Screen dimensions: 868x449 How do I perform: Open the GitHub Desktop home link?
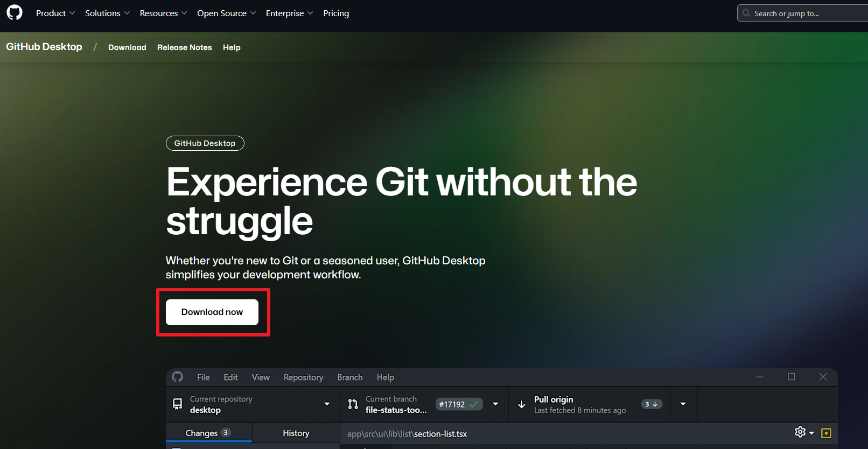(x=44, y=47)
